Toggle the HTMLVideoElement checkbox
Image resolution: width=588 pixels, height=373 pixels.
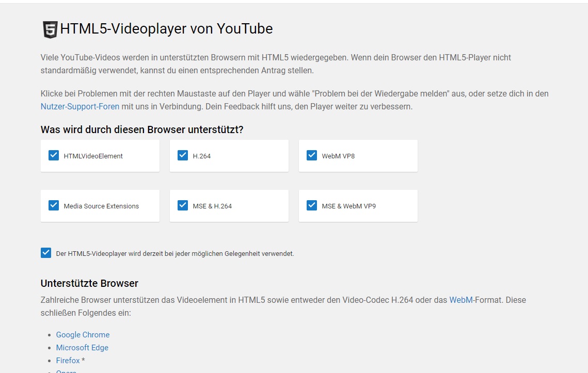[54, 155]
